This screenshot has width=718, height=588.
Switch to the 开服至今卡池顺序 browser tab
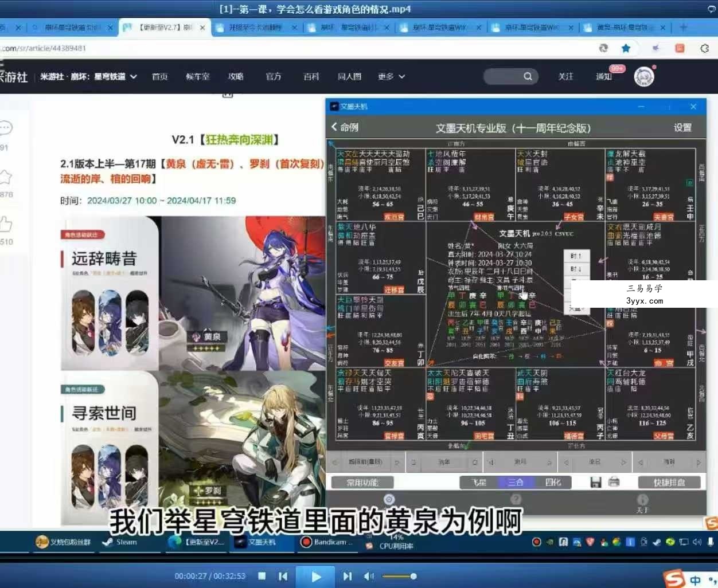(256, 27)
